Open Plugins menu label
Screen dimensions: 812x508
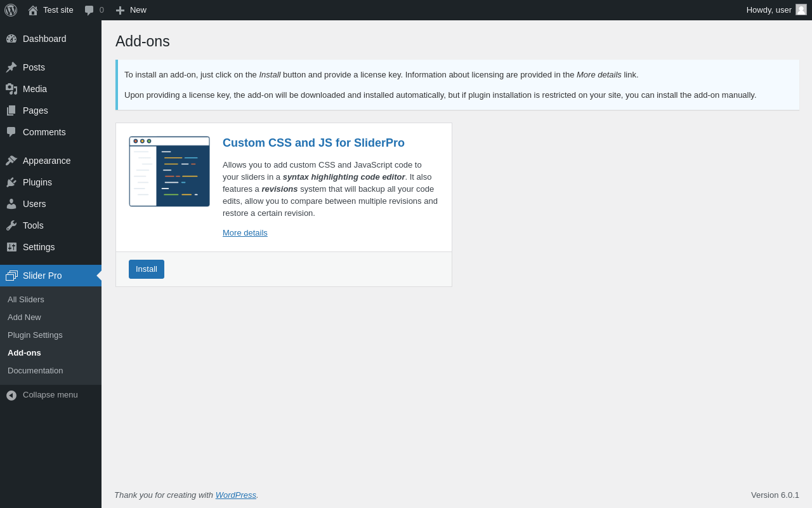37,182
